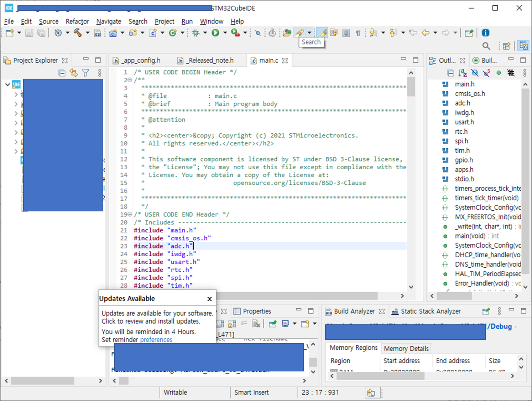The image size is (532, 401).
Task: Click the Manage Configurations icon
Action: point(58,33)
